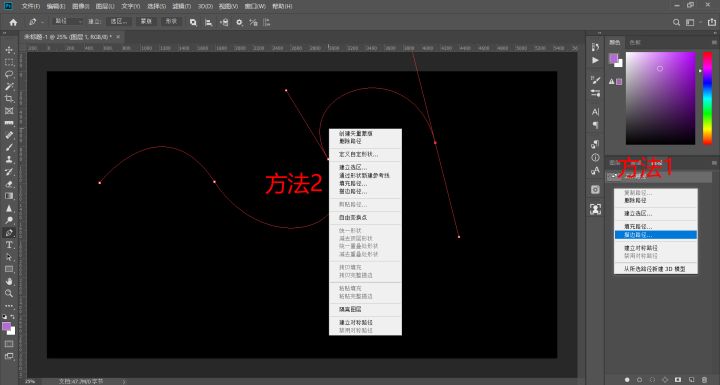Select the Lasso tool
Viewport: 720px width, 385px height.
[x=9, y=74]
